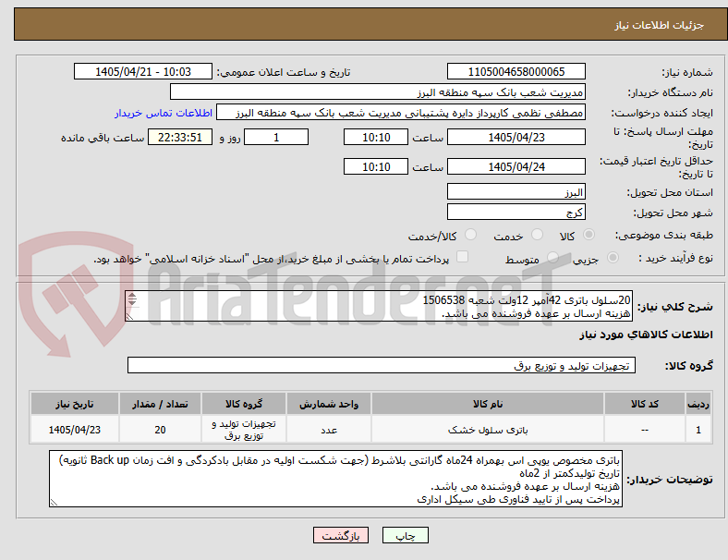Select the جزیی purchase type radio
This screenshot has height=560, width=728.
[613, 257]
